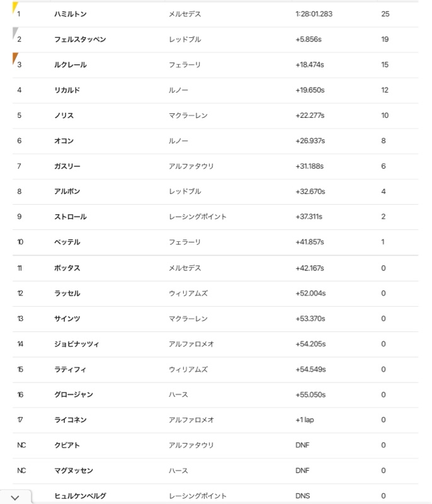Click team ウィリアムズ in the ラッセル row
Image resolution: width=432 pixels, height=504 pixels.
[188, 293]
